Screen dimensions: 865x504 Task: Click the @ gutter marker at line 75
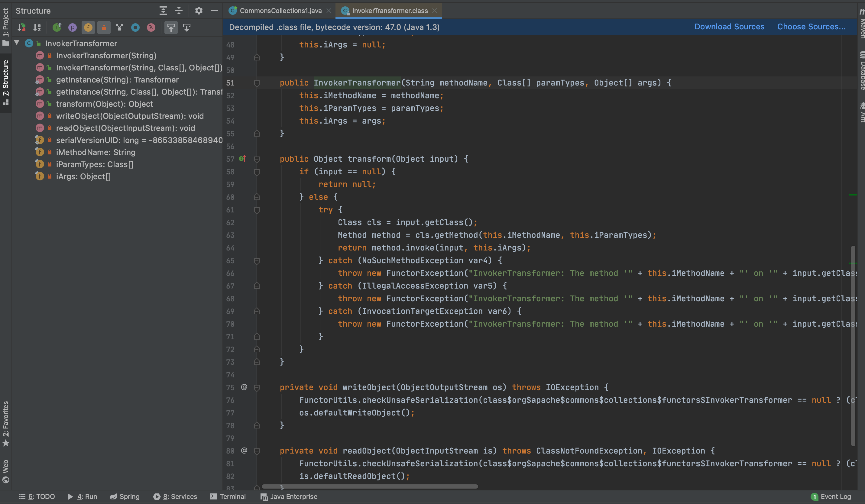tap(244, 387)
